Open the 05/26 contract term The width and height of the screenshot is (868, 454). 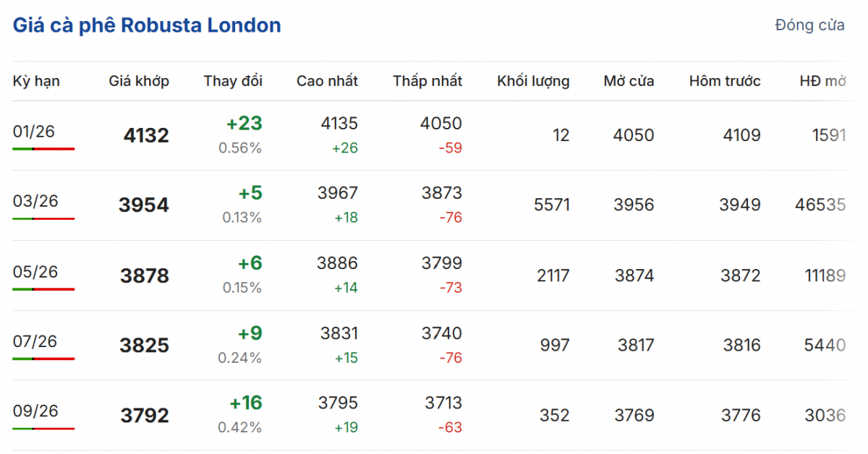34,272
